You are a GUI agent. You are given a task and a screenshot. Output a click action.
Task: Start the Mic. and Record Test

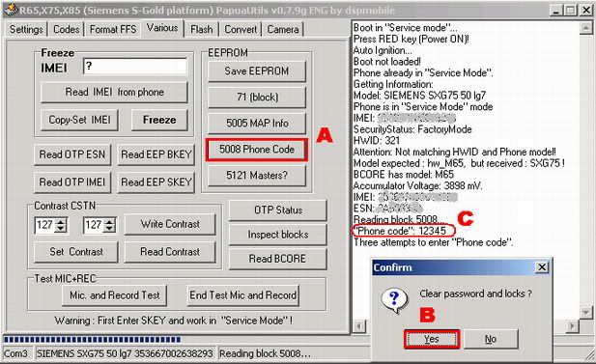point(114,295)
